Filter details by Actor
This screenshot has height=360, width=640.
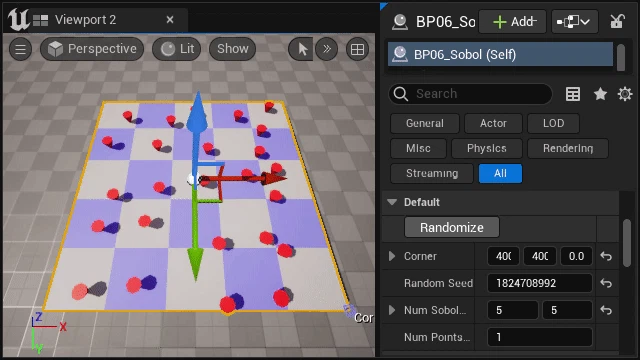[493, 123]
